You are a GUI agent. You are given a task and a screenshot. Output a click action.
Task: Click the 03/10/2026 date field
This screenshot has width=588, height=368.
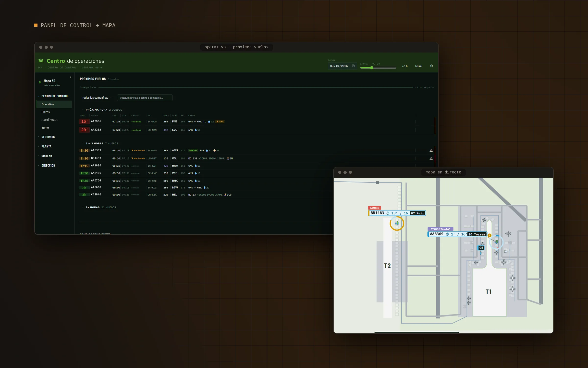[342, 66]
